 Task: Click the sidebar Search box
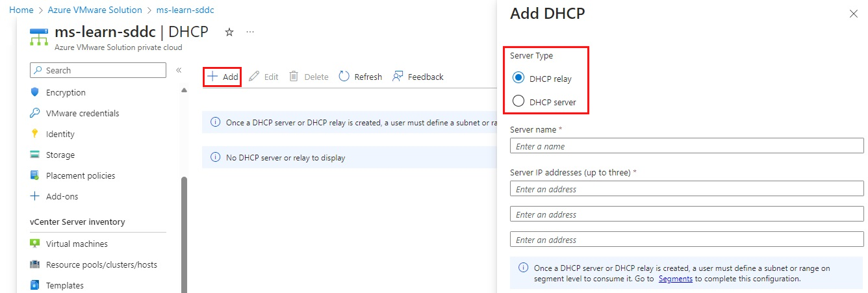[98, 70]
